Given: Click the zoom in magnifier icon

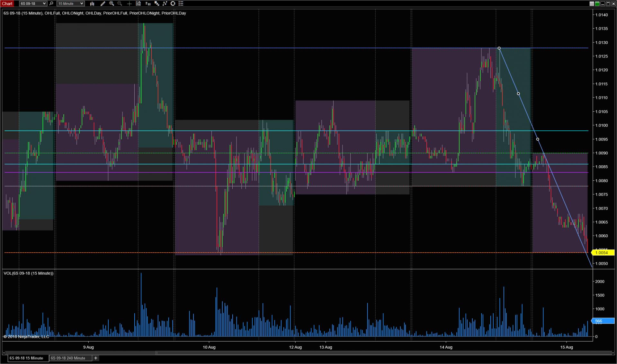Looking at the screenshot, I should pyautogui.click(x=112, y=4).
